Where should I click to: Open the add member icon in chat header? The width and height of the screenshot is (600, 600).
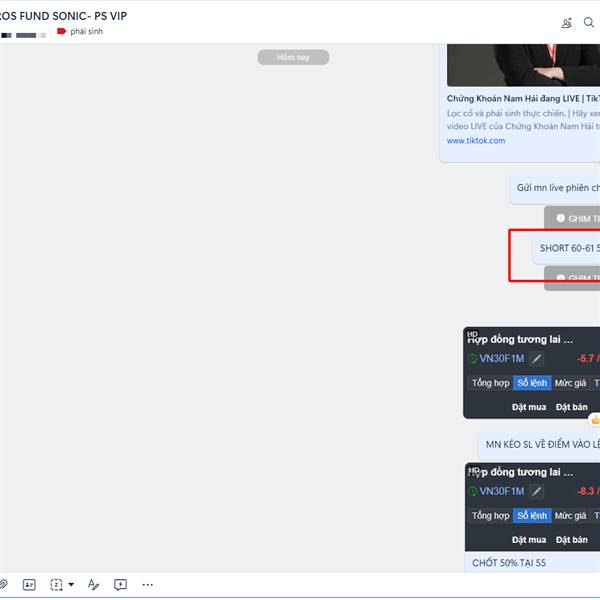[x=567, y=23]
